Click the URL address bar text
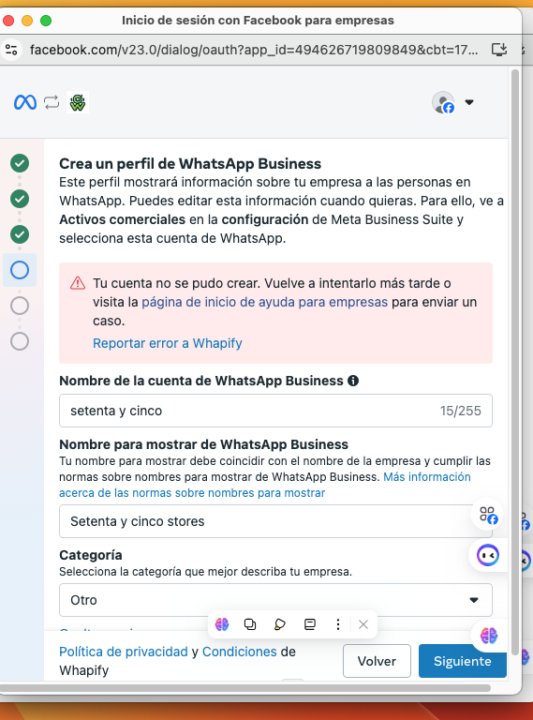Image resolution: width=533 pixels, height=720 pixels. [x=253, y=49]
